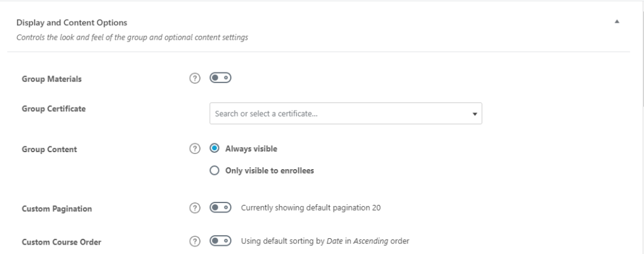Click the Custom Course Order label
The height and width of the screenshot is (254, 644).
coord(62,242)
